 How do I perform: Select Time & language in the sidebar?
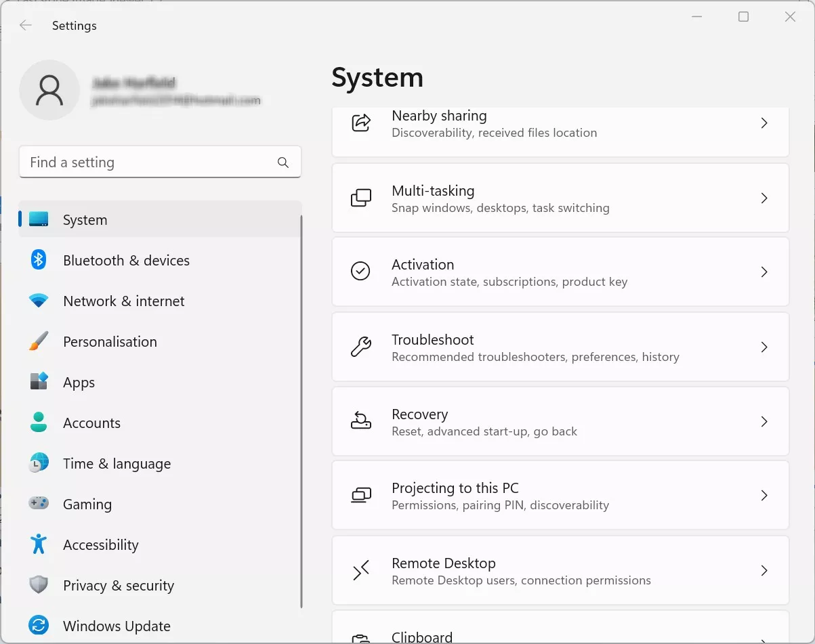point(117,464)
